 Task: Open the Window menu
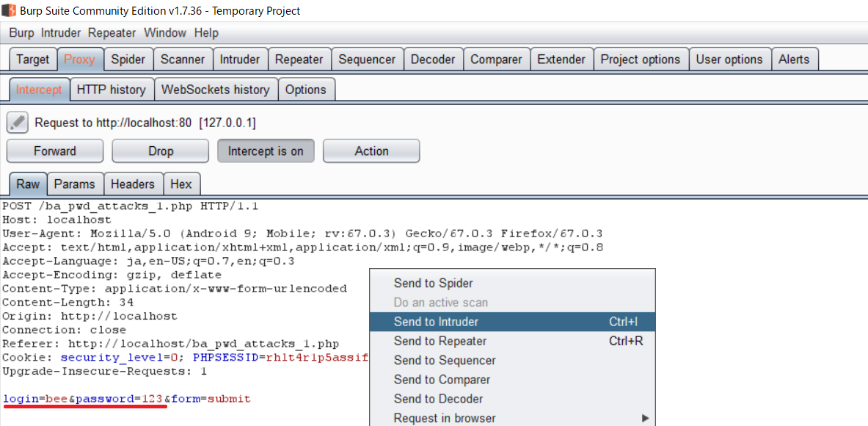click(x=164, y=33)
